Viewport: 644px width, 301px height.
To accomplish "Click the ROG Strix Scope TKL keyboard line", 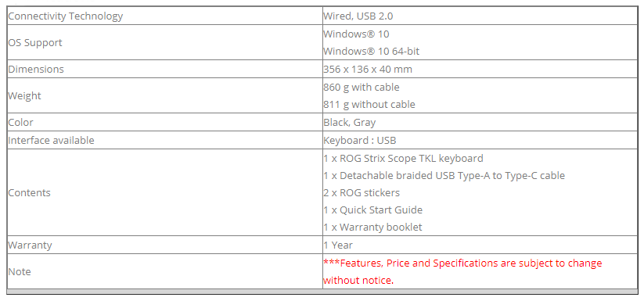I will [403, 158].
